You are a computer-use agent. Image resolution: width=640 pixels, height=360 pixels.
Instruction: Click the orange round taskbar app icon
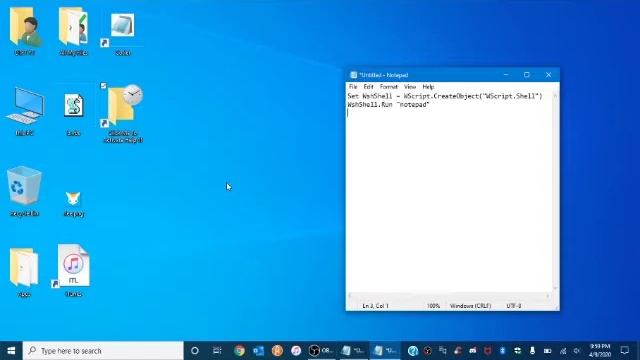click(277, 351)
